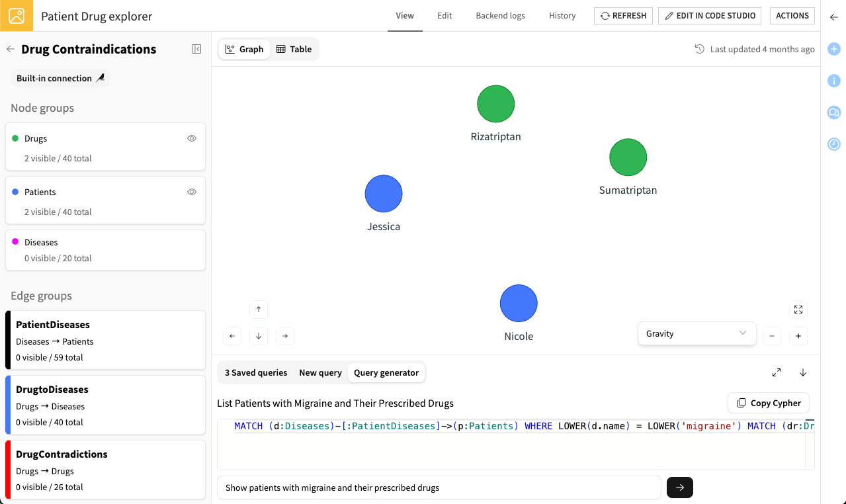Open the Table view of results
Image resolution: width=846 pixels, height=504 pixels.
[x=294, y=48]
